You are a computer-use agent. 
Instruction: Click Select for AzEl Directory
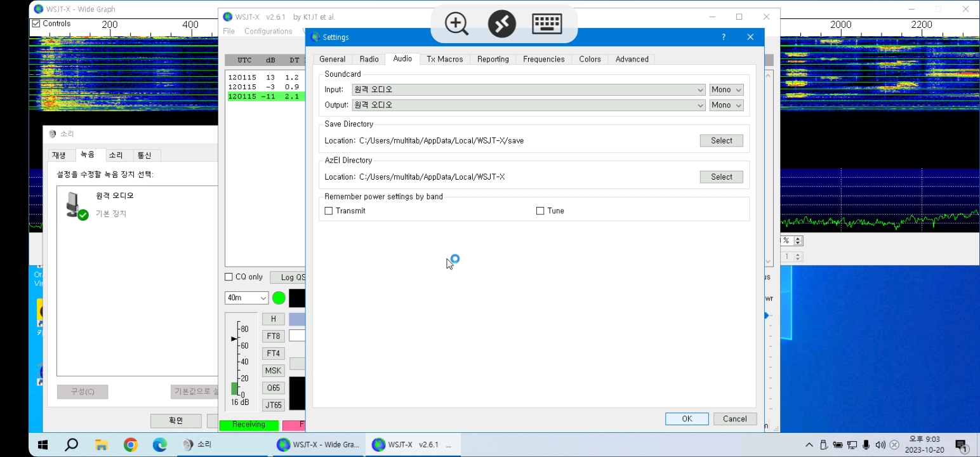pyautogui.click(x=722, y=177)
